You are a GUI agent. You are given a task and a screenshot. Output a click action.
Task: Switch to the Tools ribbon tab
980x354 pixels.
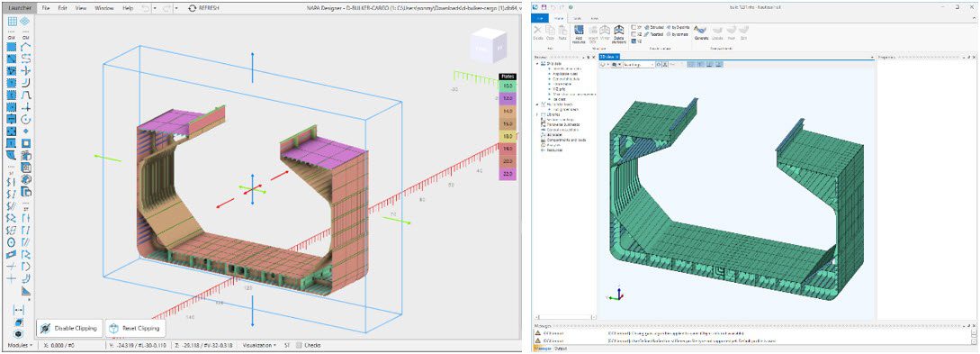tap(577, 18)
